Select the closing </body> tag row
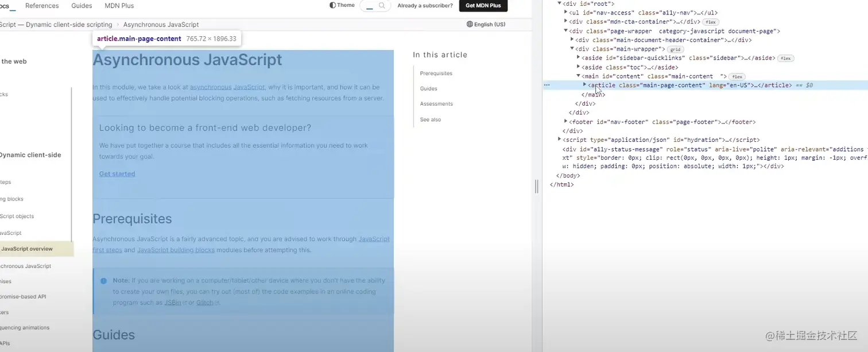The width and height of the screenshot is (868, 352). 568,176
